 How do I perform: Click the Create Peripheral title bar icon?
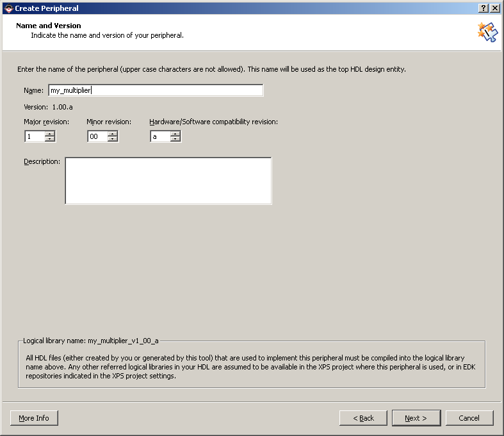pyautogui.click(x=9, y=8)
